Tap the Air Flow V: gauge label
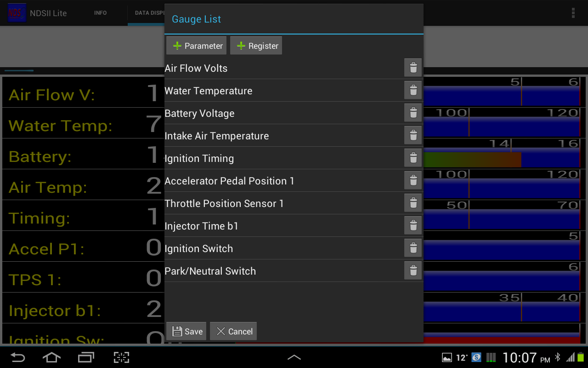 click(52, 95)
